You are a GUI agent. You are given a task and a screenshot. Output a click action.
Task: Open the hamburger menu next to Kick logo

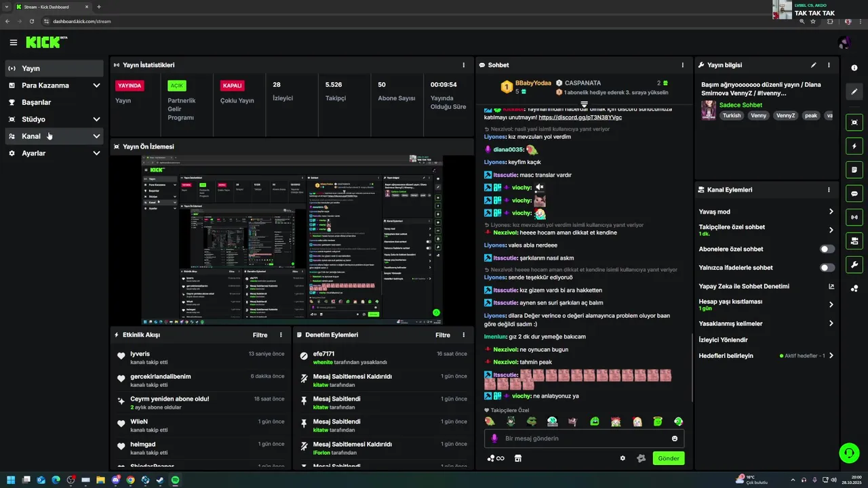14,43
